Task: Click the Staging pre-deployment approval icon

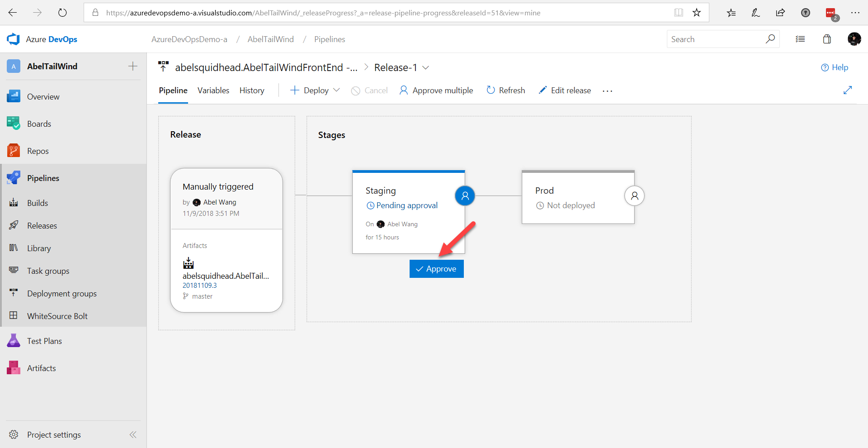Action: point(465,196)
